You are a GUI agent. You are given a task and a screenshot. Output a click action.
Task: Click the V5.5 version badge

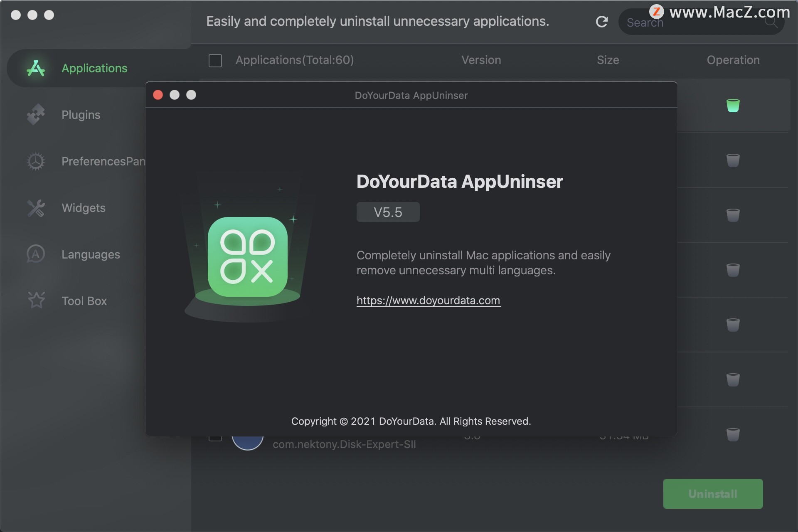pos(388,212)
